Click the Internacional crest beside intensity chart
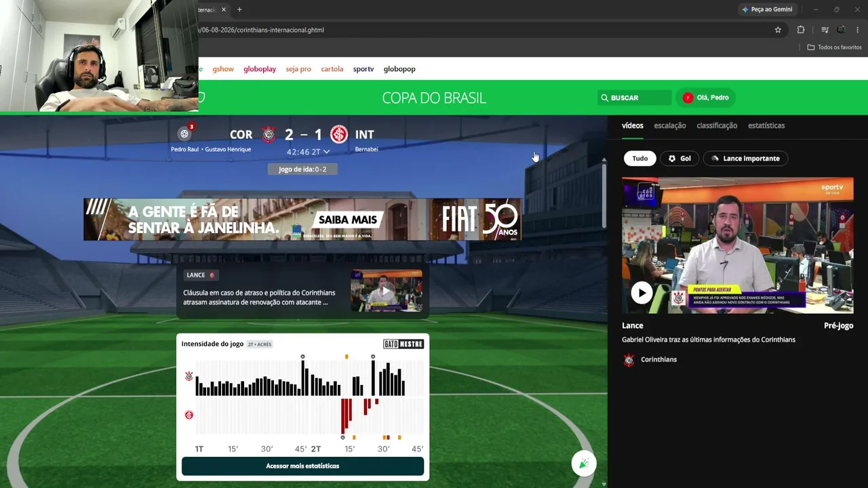The height and width of the screenshot is (488, 868). point(189,415)
